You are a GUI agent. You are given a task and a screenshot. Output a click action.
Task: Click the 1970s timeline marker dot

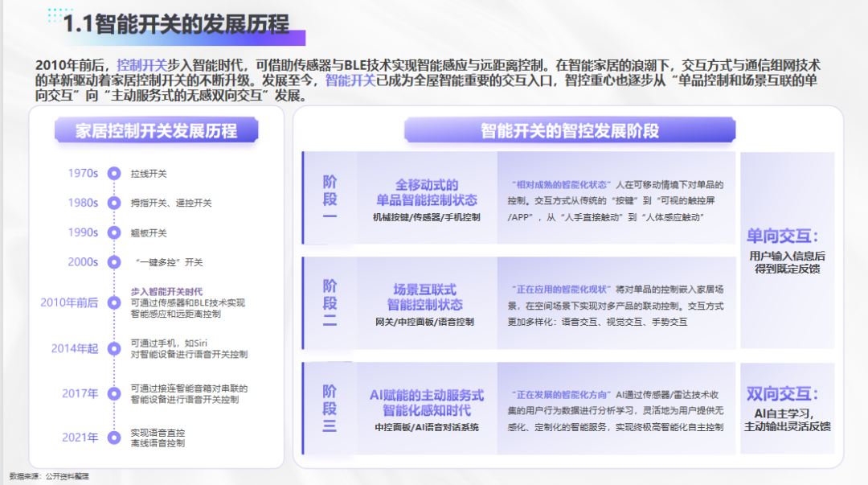tap(113, 173)
